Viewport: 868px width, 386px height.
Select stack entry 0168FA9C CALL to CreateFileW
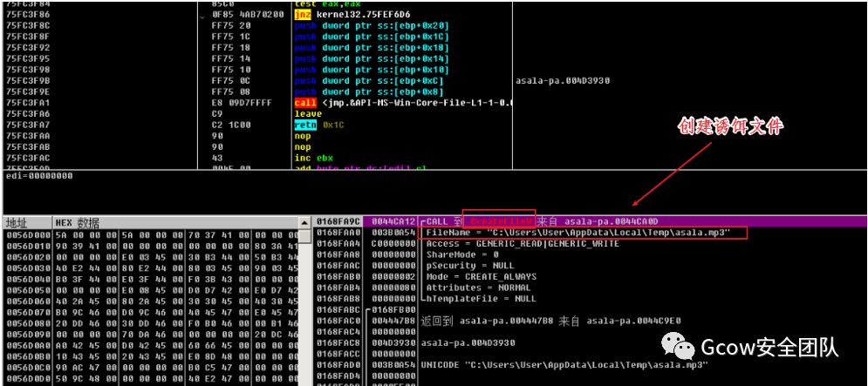[590, 221]
